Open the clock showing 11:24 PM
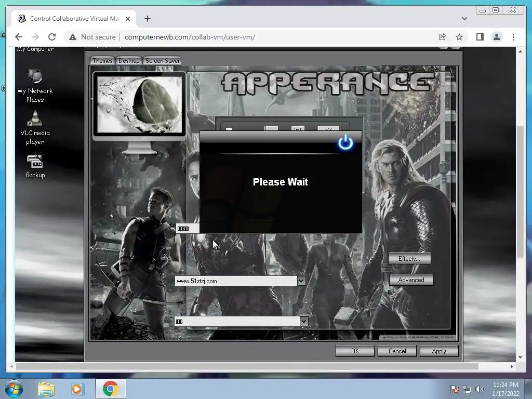The width and height of the screenshot is (532, 399). click(x=506, y=389)
